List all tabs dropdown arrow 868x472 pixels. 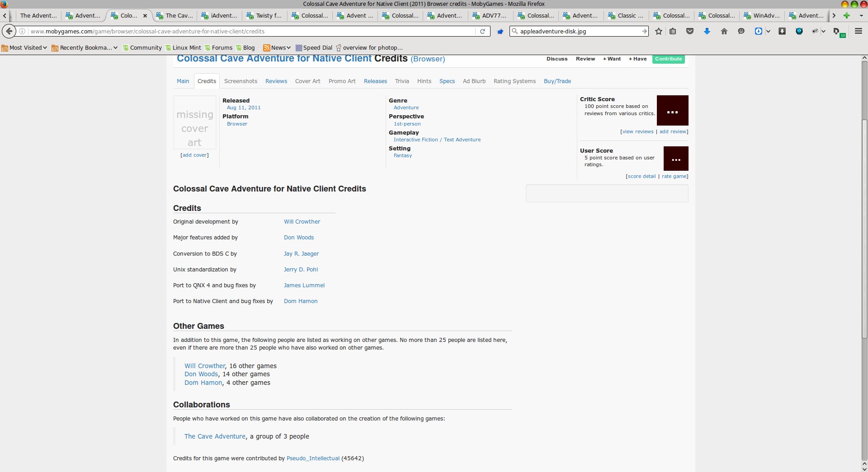[861, 15]
